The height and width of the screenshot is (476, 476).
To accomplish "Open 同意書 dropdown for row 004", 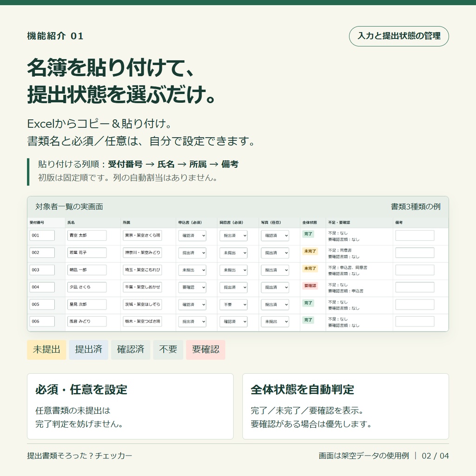I will point(233,287).
